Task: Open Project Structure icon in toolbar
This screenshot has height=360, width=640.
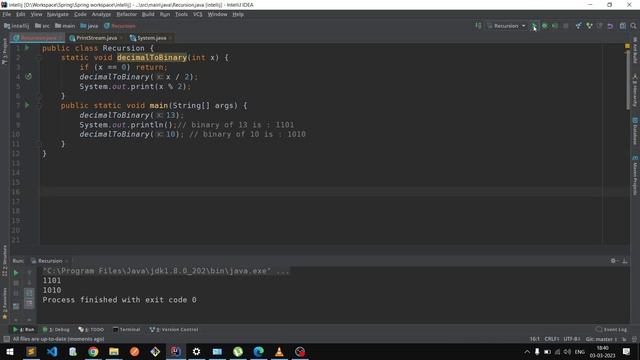Action: pos(622,26)
